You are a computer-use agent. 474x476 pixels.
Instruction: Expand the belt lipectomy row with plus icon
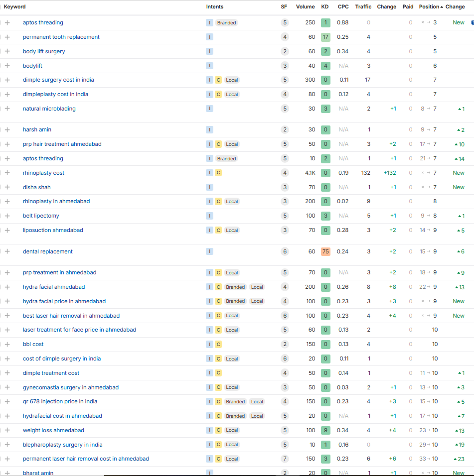7,216
